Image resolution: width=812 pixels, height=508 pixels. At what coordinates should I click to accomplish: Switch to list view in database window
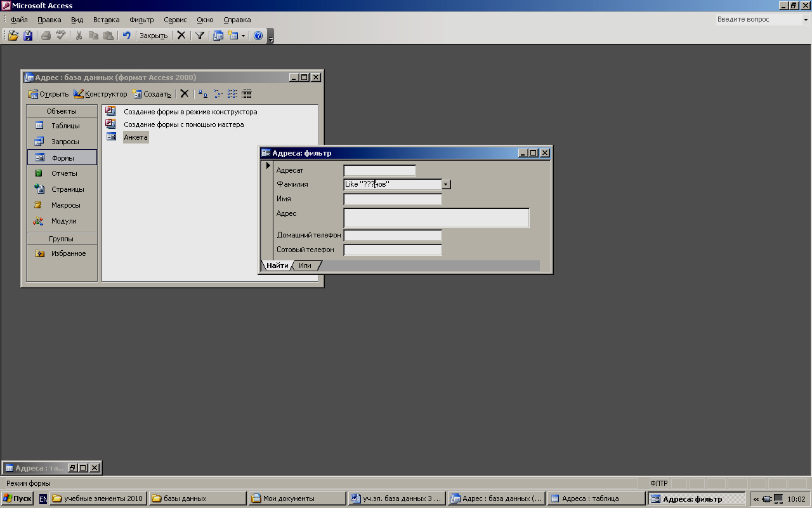point(232,94)
